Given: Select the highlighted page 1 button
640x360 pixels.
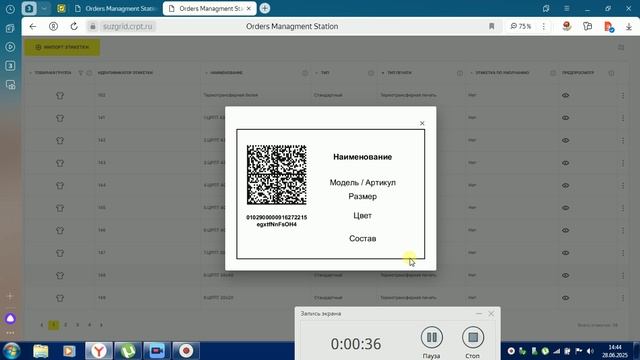Looking at the screenshot, I should [53, 325].
